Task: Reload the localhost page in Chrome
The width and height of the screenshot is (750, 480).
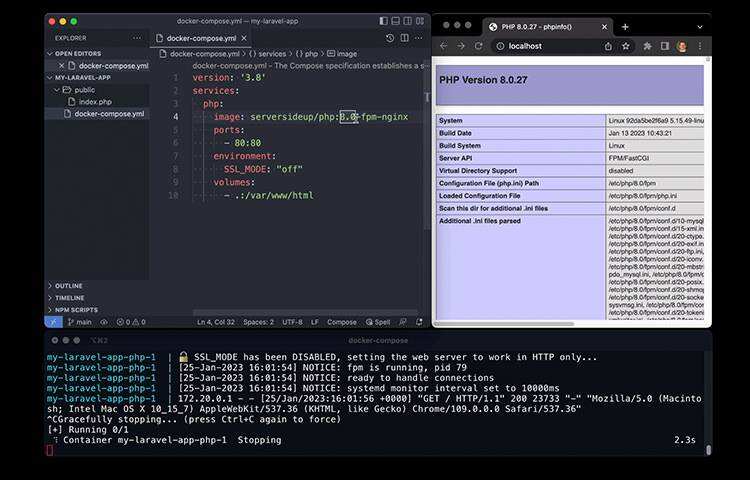Action: coord(479,46)
